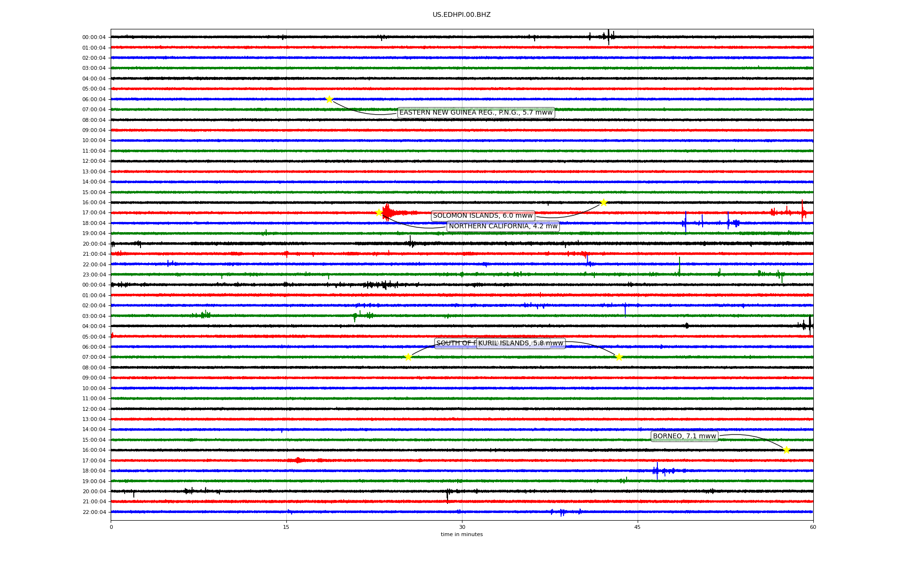Screen dimensions: 924x578
Task: Click the 30 tick on the x-axis
Action: click(462, 527)
